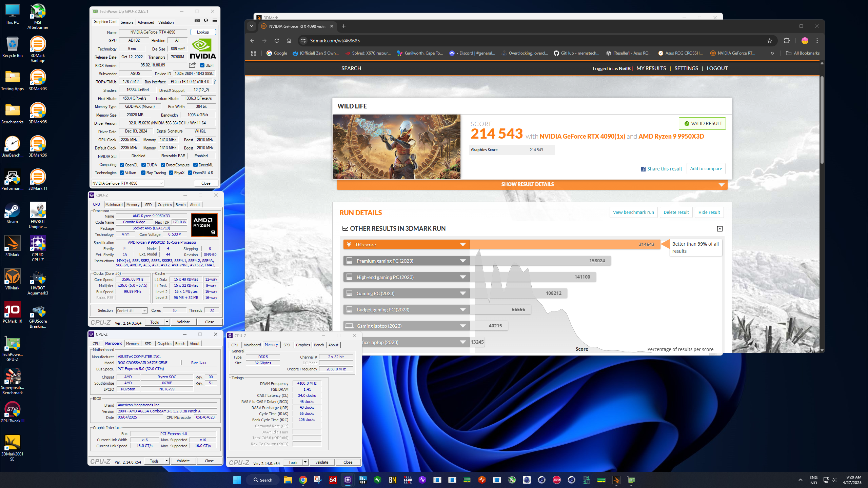Click the taskbar Search box
868x488 pixels.
[263, 480]
